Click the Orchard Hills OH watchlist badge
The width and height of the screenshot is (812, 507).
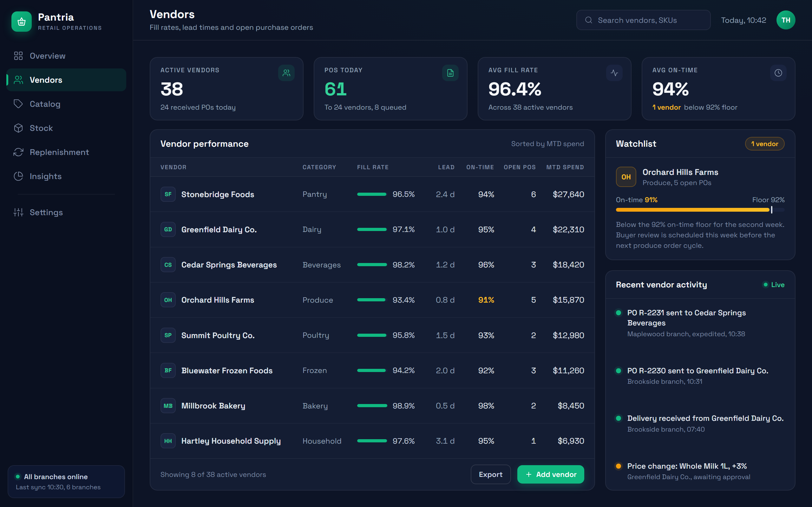[x=626, y=177]
